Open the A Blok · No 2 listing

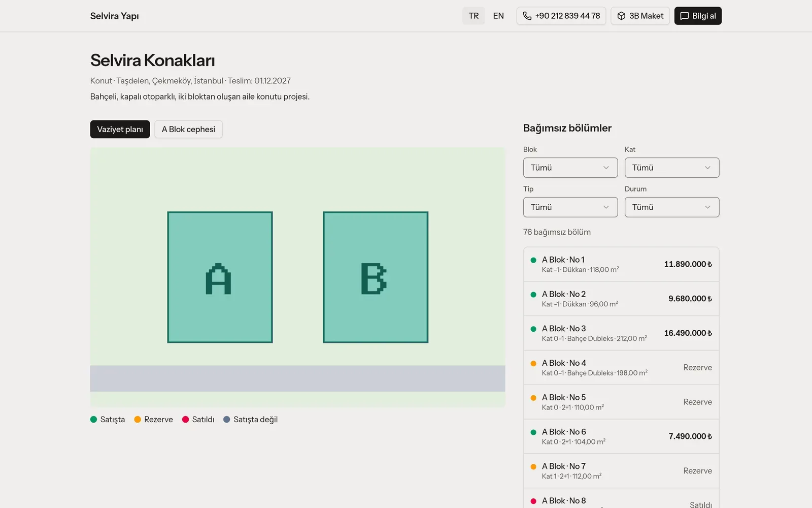click(x=621, y=299)
